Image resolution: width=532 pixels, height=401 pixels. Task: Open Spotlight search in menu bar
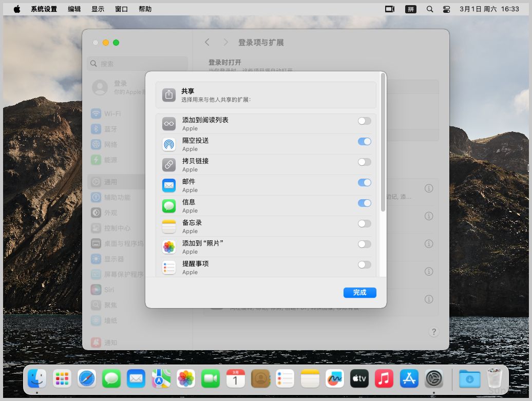coord(430,9)
